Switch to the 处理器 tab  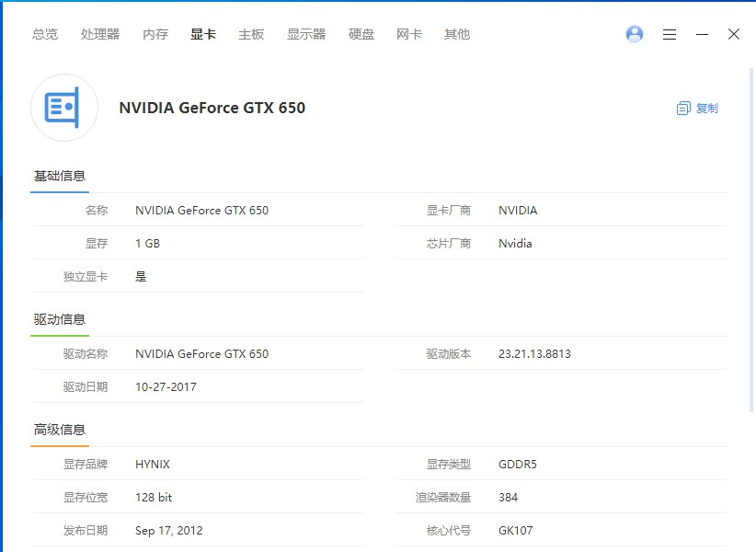coord(100,34)
